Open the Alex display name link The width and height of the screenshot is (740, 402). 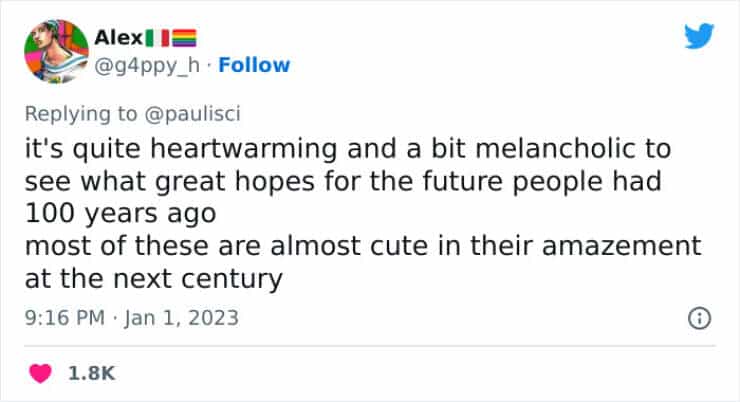pyautogui.click(x=116, y=39)
